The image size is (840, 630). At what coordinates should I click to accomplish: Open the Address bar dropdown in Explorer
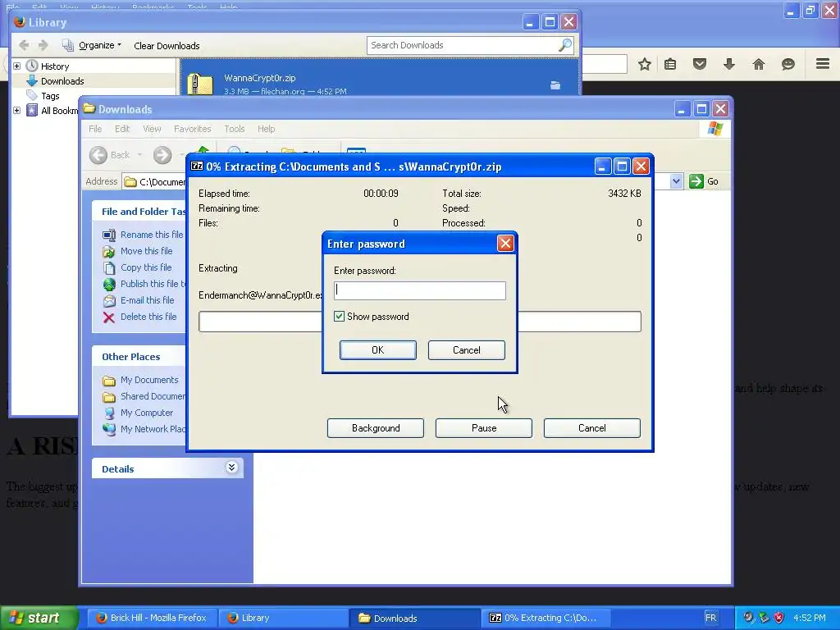pos(676,181)
